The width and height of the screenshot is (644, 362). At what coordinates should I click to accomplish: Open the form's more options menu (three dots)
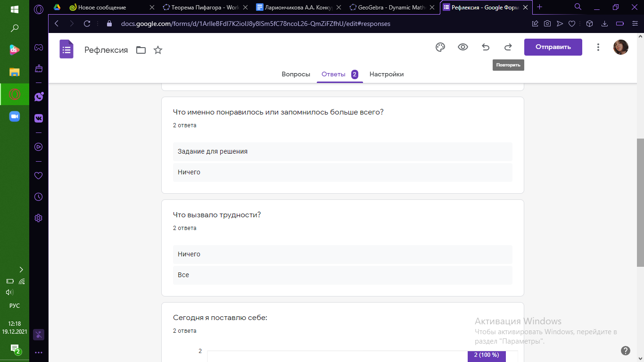coord(598,47)
